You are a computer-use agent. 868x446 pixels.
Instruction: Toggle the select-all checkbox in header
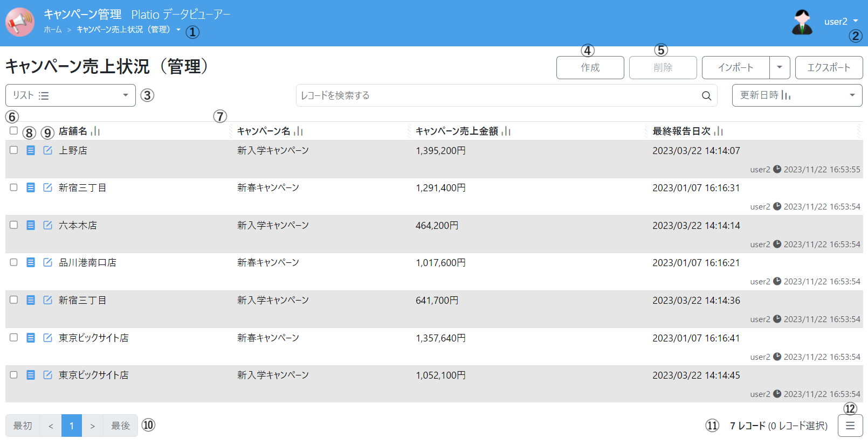pyautogui.click(x=13, y=131)
